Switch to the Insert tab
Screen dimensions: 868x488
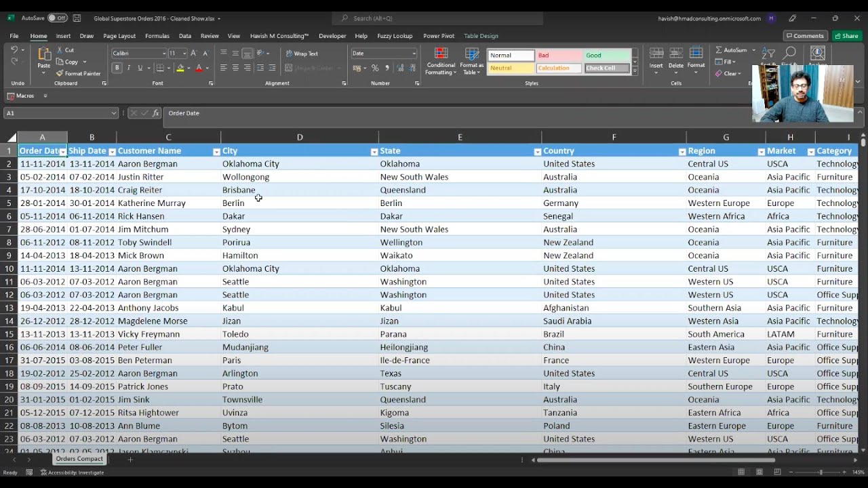tap(63, 36)
